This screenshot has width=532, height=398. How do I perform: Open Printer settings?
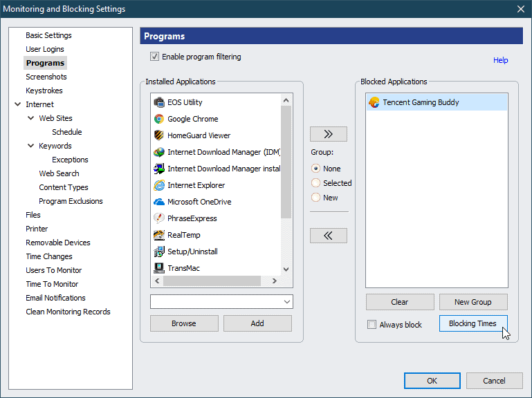tap(37, 229)
